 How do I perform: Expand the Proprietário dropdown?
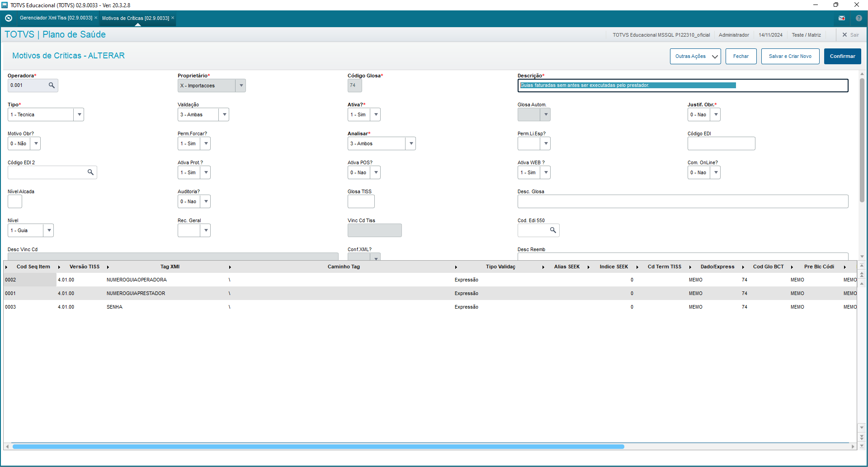(241, 86)
